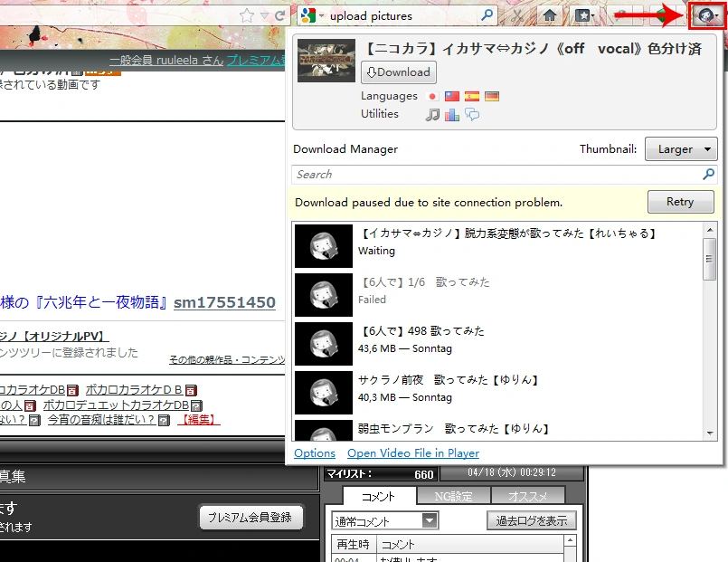The width and height of the screenshot is (728, 562).
Task: Click the プレミアム会員登録 button
Action: [x=251, y=517]
